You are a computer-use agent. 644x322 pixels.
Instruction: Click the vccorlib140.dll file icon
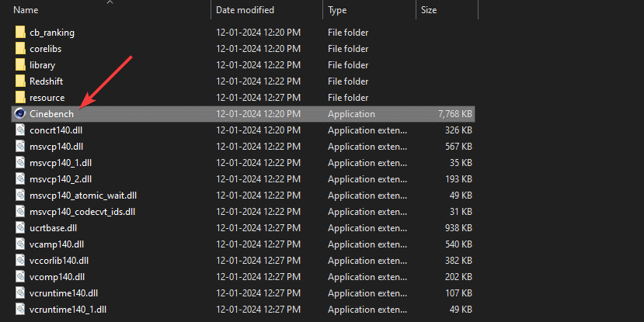pyautogui.click(x=20, y=261)
